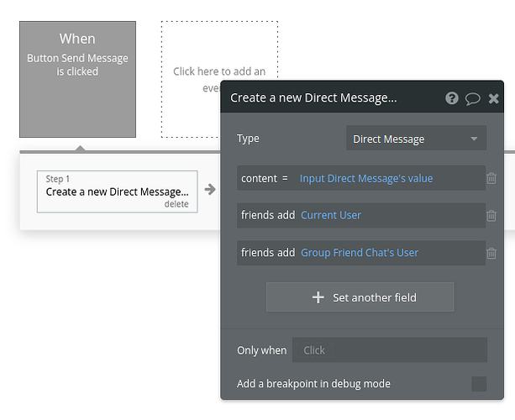Trash the Group Friend Chat's User field

491,253
